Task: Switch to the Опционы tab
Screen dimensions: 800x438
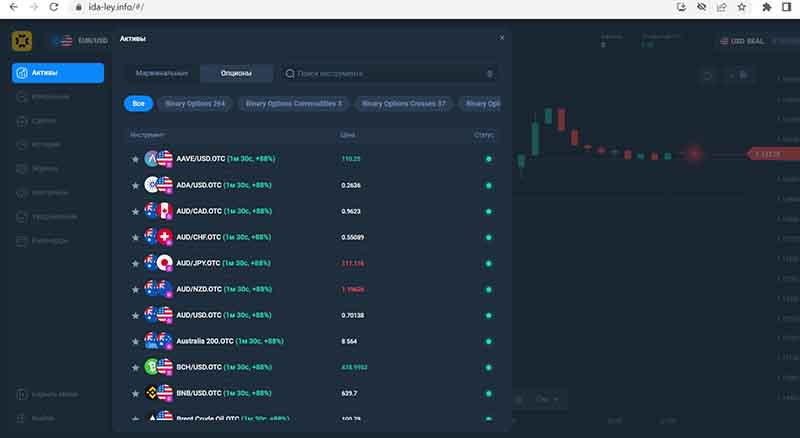Action: (236, 74)
